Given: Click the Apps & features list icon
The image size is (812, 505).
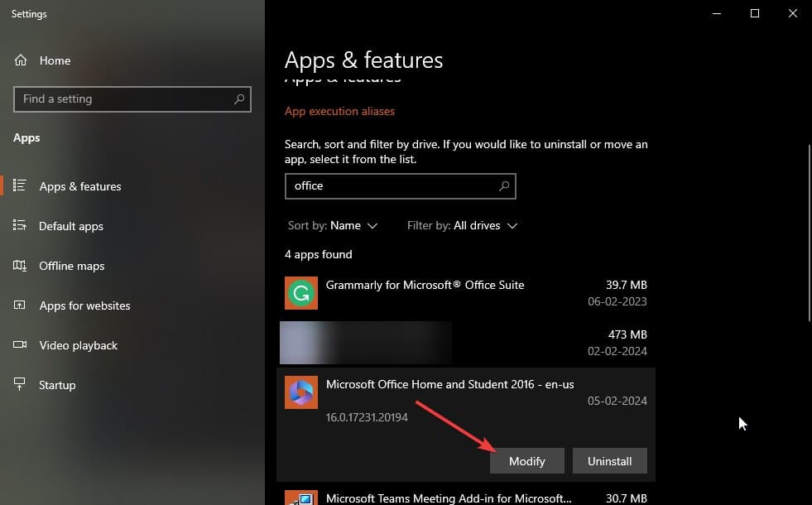Looking at the screenshot, I should (20, 185).
